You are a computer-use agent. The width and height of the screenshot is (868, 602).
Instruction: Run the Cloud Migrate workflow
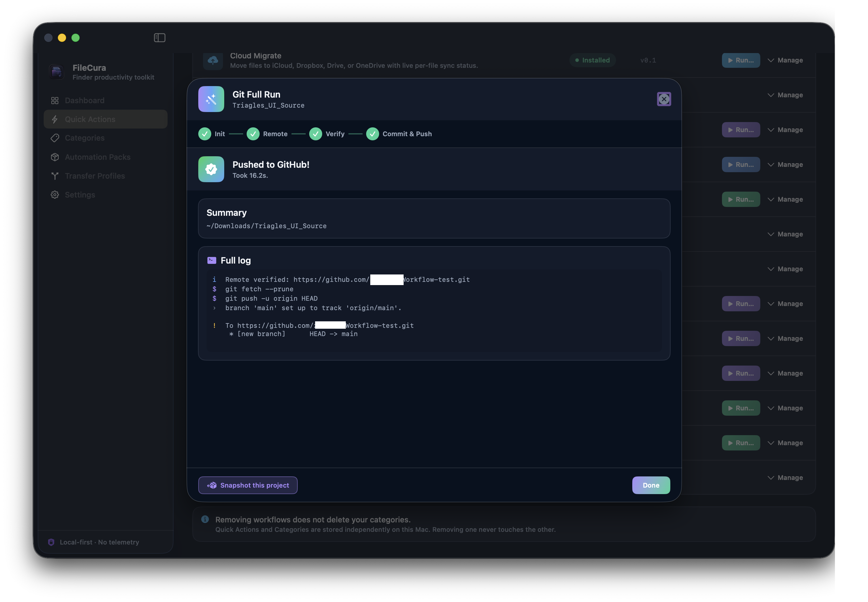pyautogui.click(x=741, y=60)
